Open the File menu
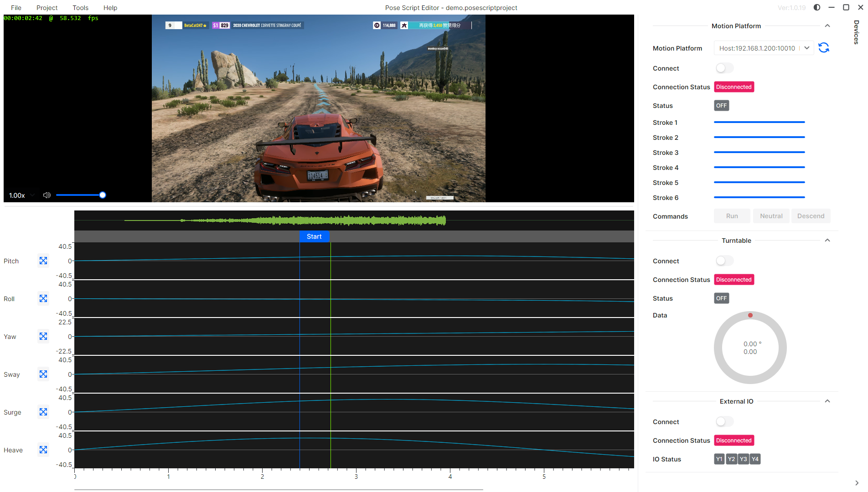 click(16, 8)
